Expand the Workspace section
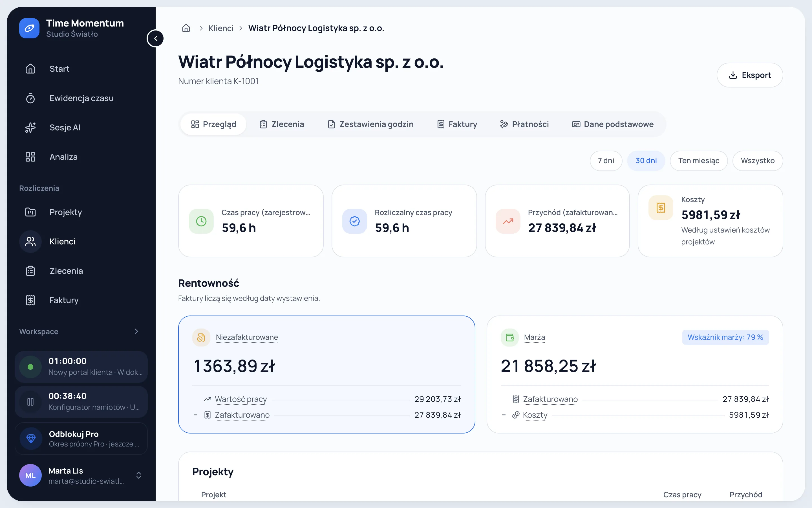 click(136, 331)
